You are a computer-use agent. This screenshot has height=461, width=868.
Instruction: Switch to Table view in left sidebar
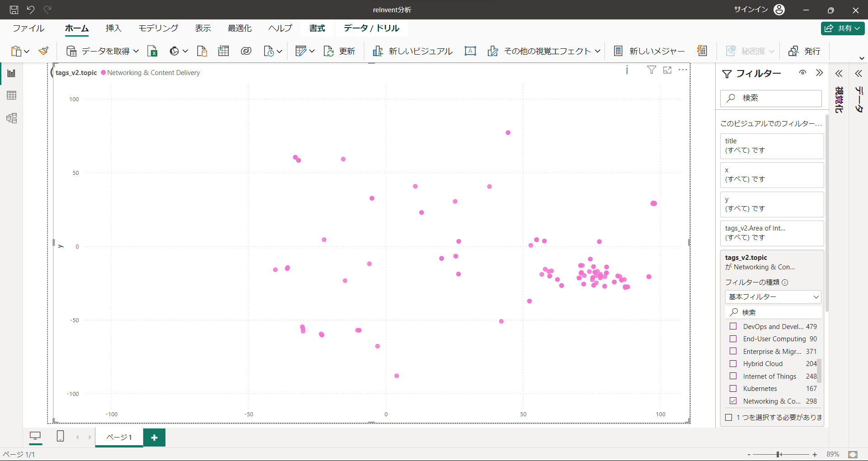[x=12, y=95]
